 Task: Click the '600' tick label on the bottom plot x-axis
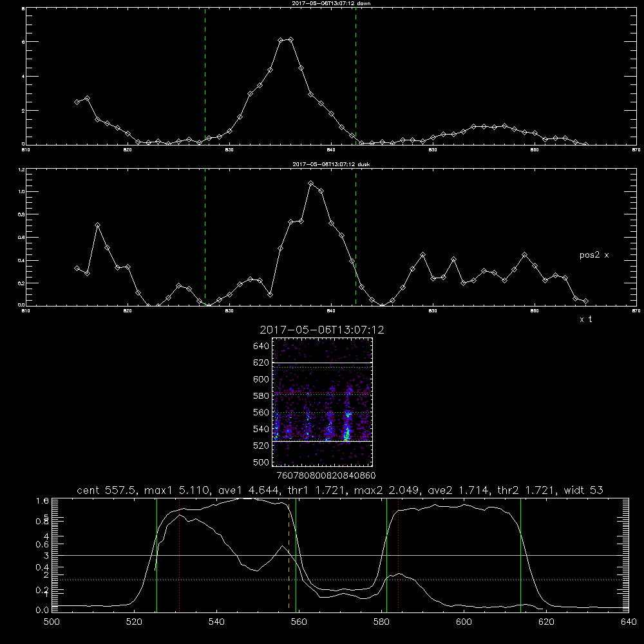(x=464, y=622)
